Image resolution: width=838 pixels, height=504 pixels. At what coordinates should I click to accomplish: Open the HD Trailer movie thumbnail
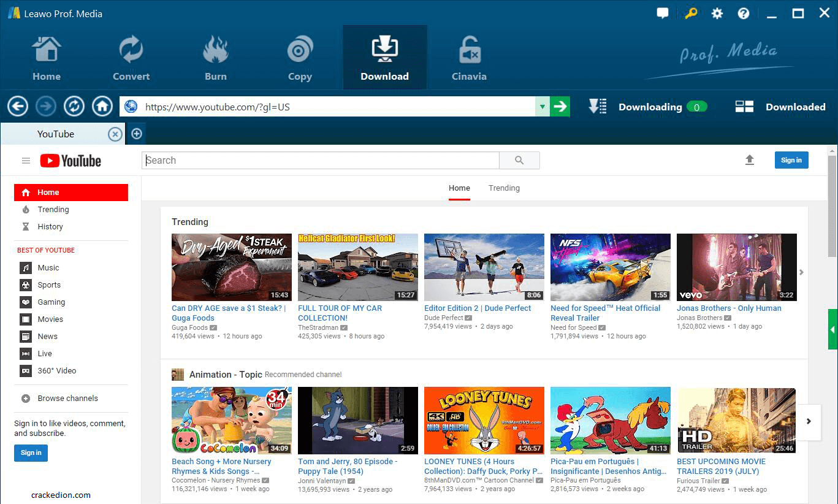tap(737, 421)
